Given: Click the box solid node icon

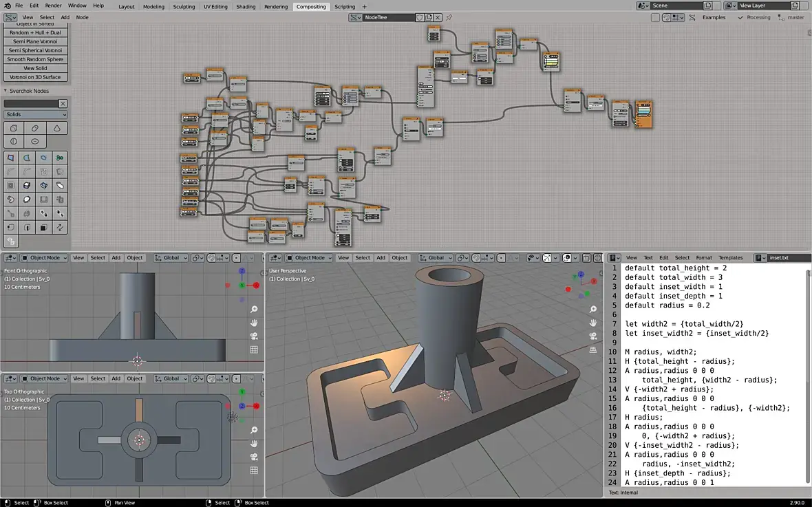Looking at the screenshot, I should coord(13,129).
